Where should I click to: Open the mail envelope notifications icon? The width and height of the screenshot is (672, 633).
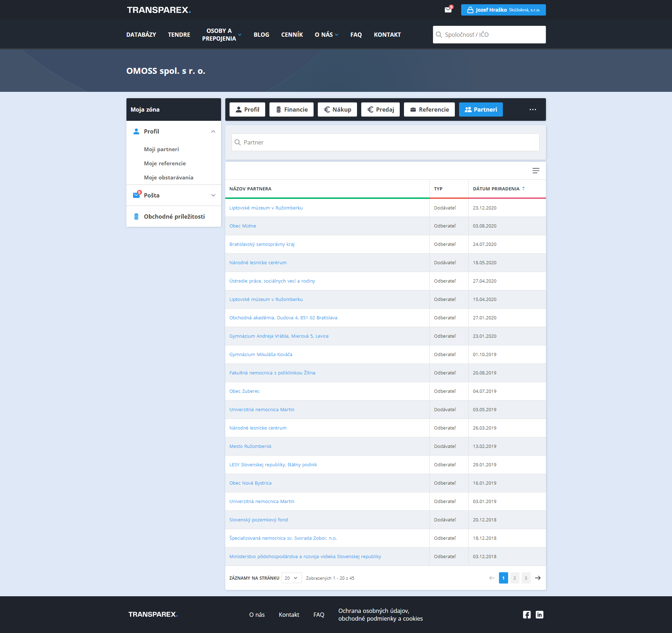(448, 10)
